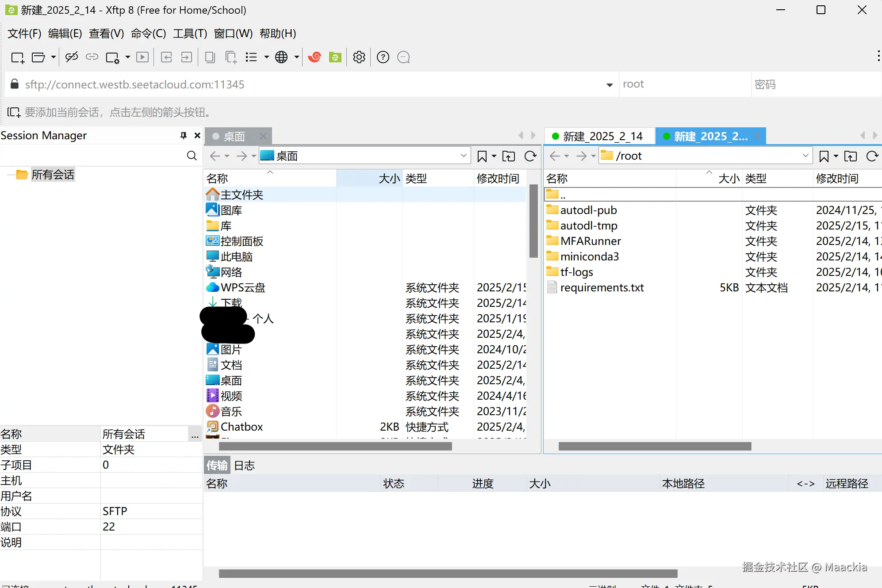Click the Disconnect broken-link icon
This screenshot has height=588, width=882.
point(71,57)
